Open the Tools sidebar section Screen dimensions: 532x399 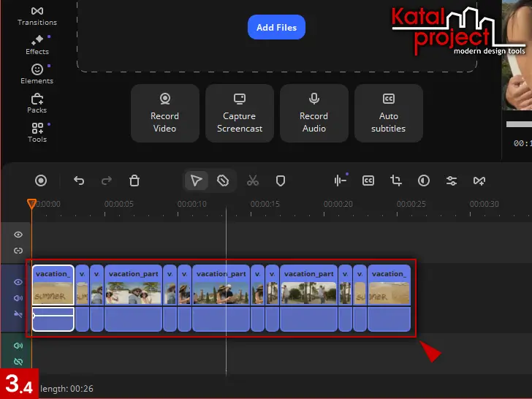pos(37,132)
